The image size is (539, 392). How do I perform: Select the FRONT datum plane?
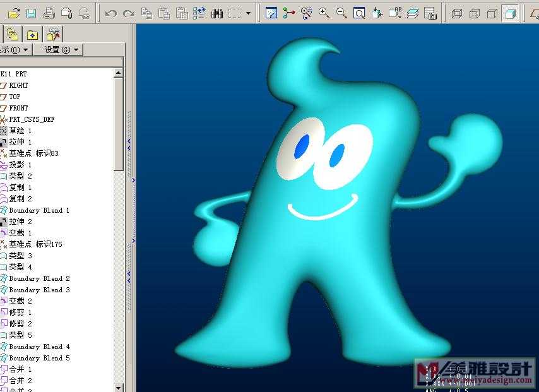point(18,108)
